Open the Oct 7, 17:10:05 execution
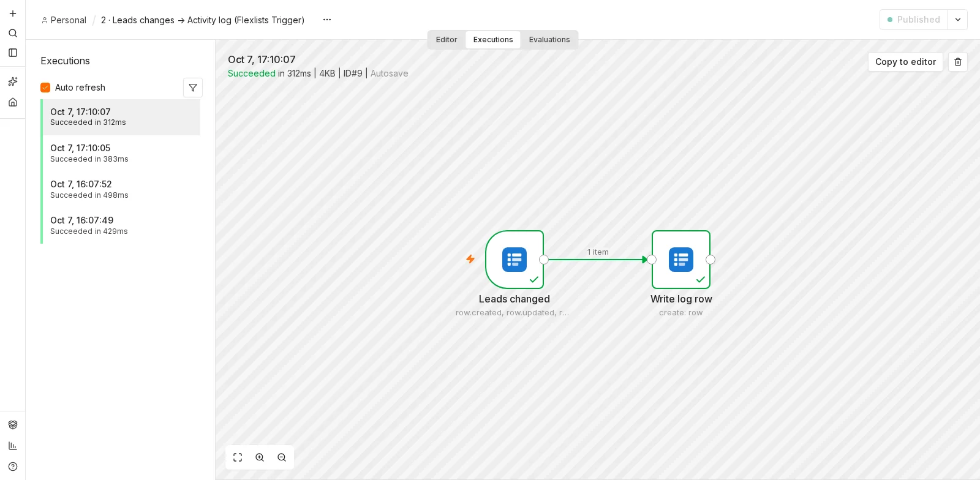 pyautogui.click(x=121, y=153)
